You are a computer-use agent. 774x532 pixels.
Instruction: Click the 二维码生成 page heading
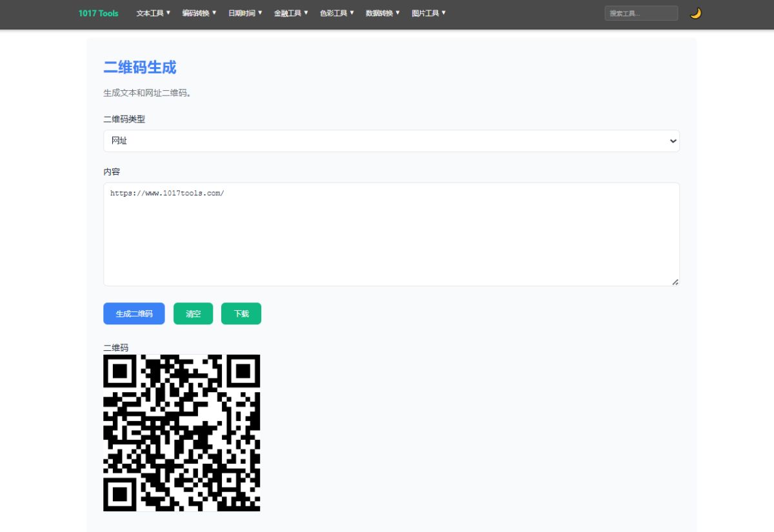point(139,67)
